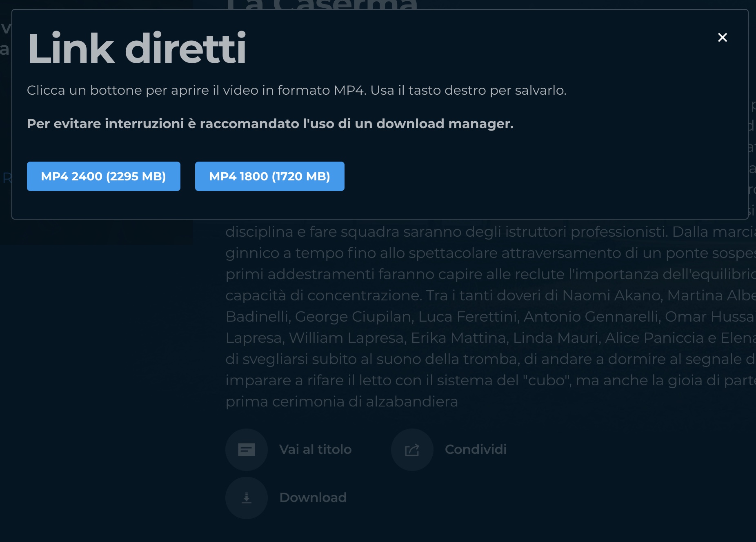
Task: Click the partially hidden La Caserma title
Action: [322, 4]
